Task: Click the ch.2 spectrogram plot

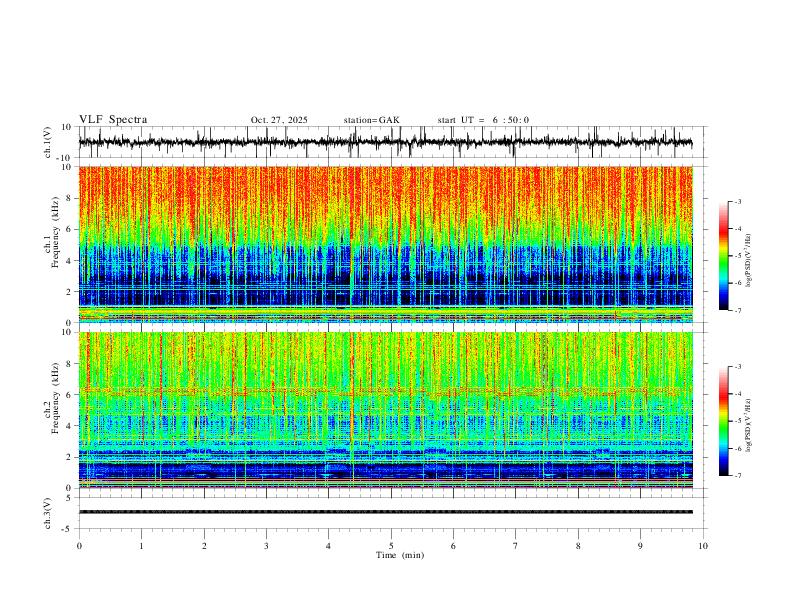Action: [385, 410]
